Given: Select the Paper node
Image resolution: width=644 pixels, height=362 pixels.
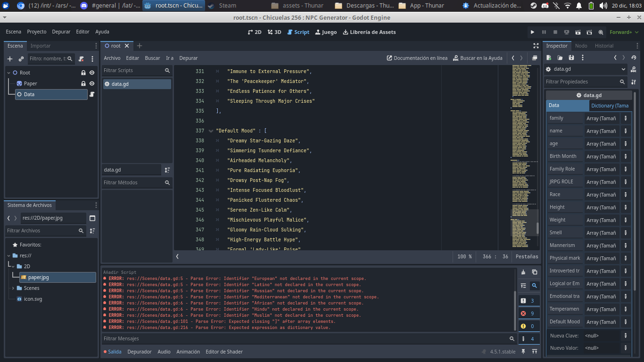Looking at the screenshot, I should (x=30, y=83).
